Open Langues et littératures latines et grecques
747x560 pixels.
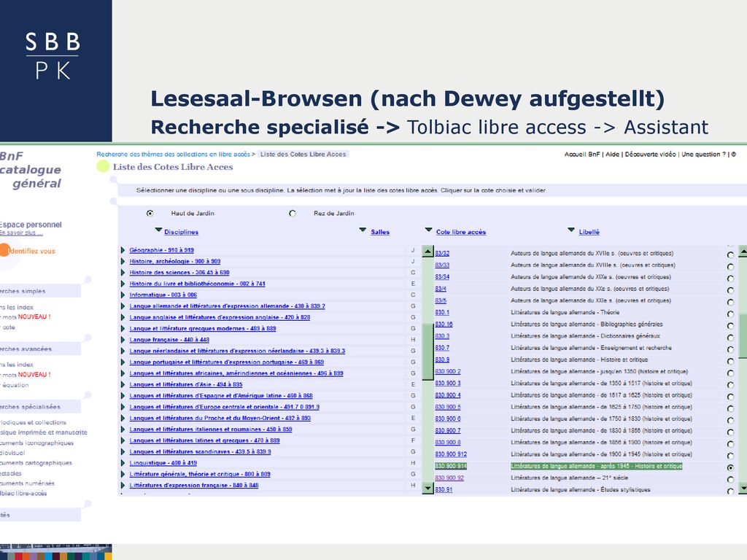coord(204,440)
